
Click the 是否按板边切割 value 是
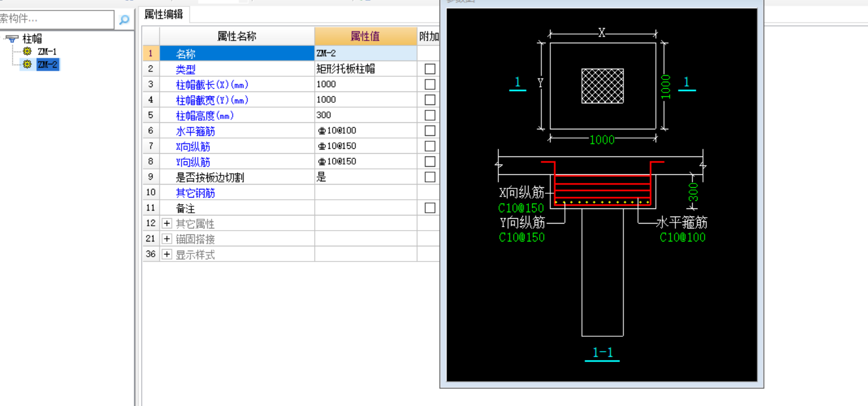(366, 177)
